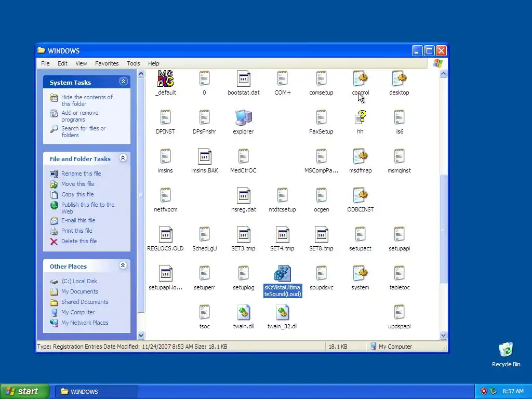Click the WINDOWS taskbar button
532x399 pixels.
click(96, 392)
